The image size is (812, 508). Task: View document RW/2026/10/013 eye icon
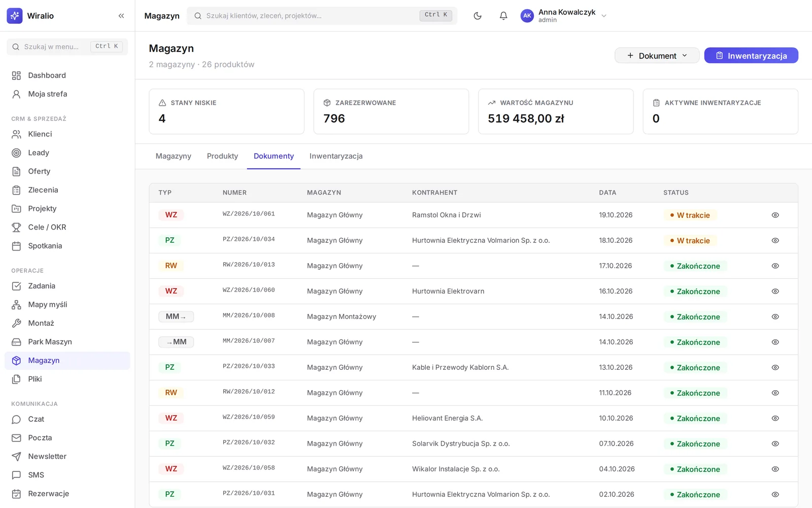[x=775, y=266]
